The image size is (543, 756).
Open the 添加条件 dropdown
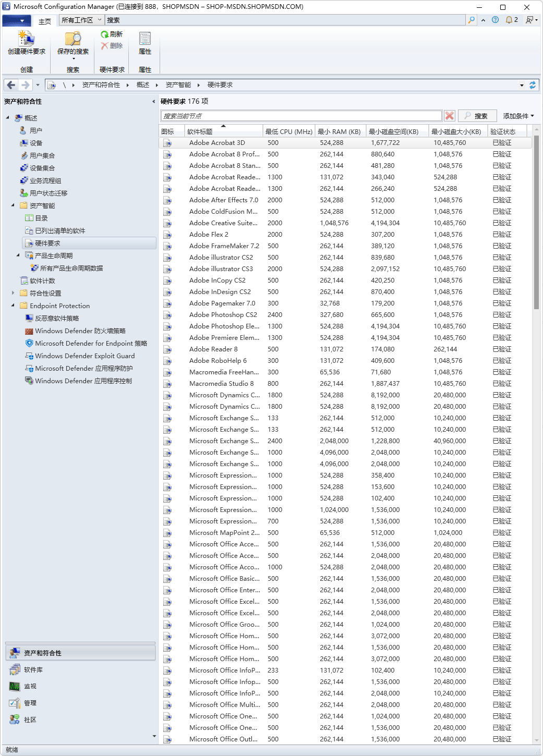click(x=518, y=116)
